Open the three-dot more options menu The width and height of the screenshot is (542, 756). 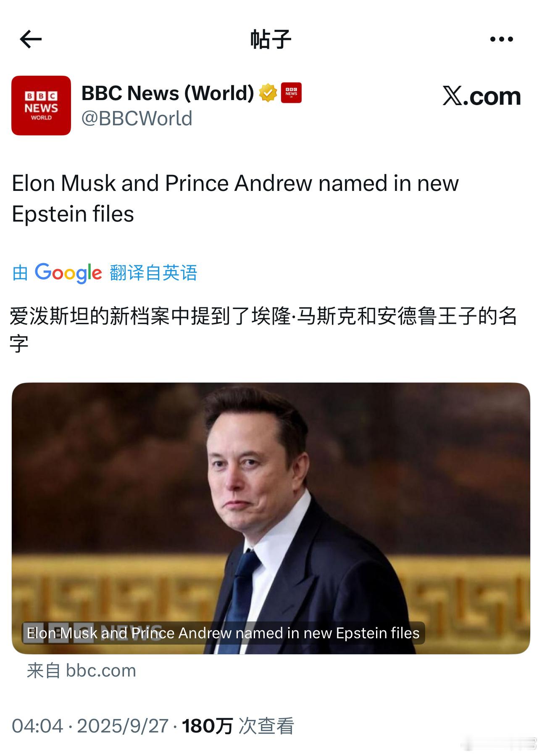(501, 39)
